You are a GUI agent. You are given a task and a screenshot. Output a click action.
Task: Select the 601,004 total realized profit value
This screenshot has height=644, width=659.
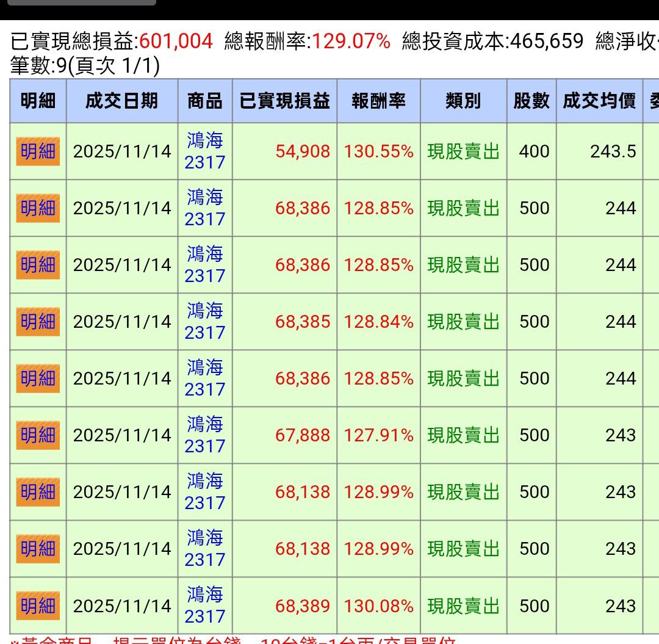coord(176,41)
